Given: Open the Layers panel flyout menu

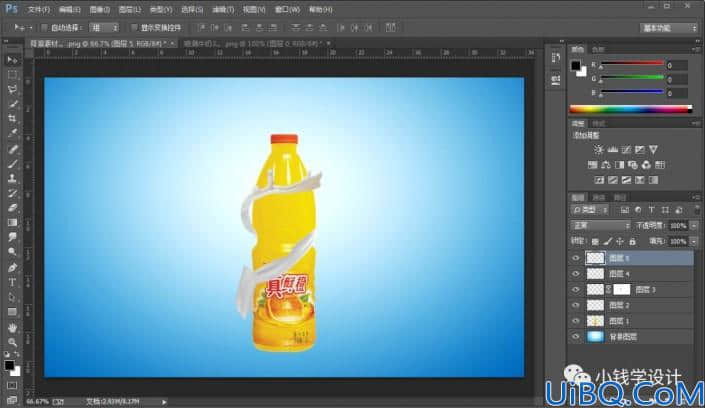Looking at the screenshot, I should click(x=696, y=197).
